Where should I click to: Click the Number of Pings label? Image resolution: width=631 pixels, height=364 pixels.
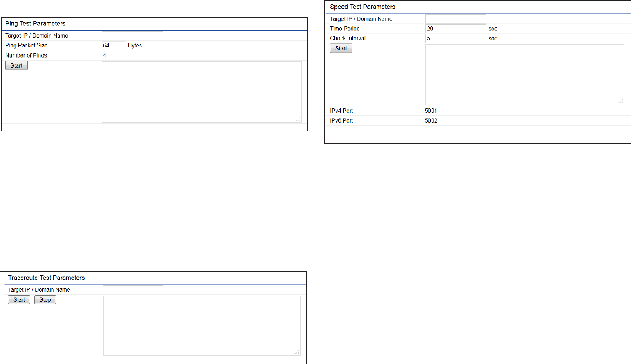coord(26,56)
